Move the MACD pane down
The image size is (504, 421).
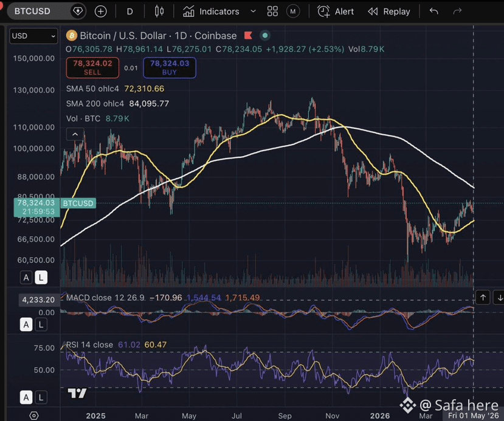tap(499, 298)
